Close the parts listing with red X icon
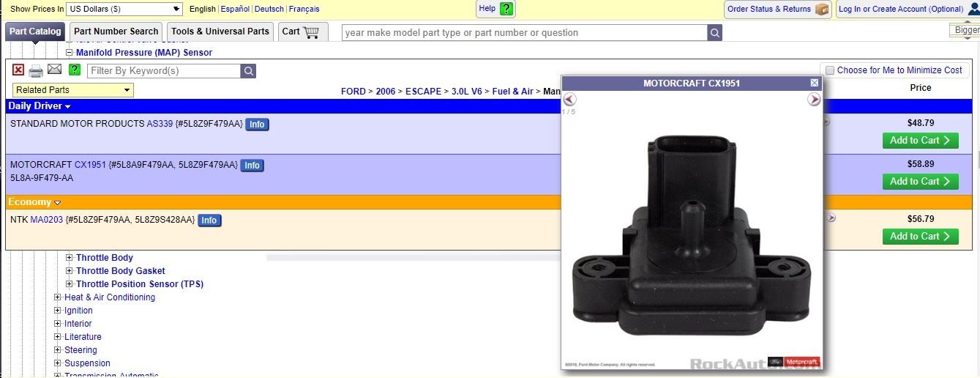Screen dimensions: 980x378 click(18, 70)
